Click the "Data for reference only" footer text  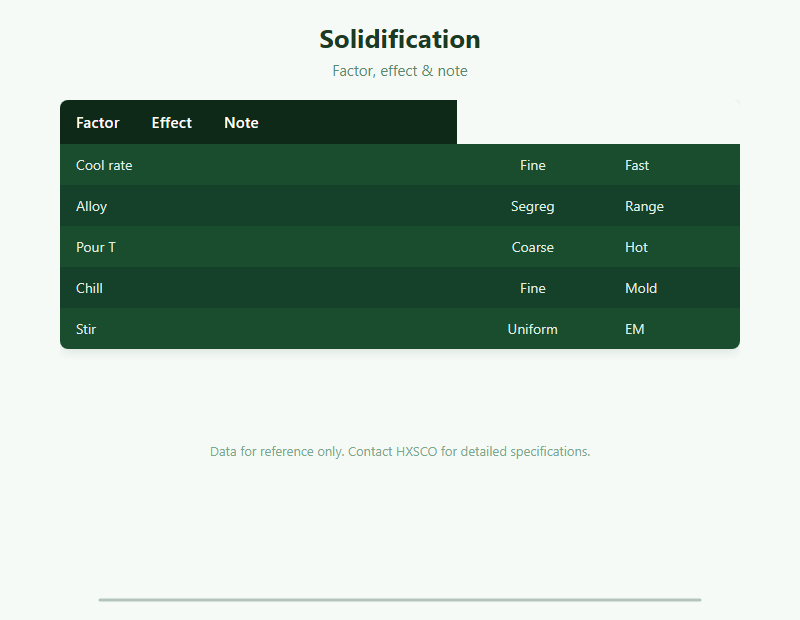pyautogui.click(x=400, y=452)
